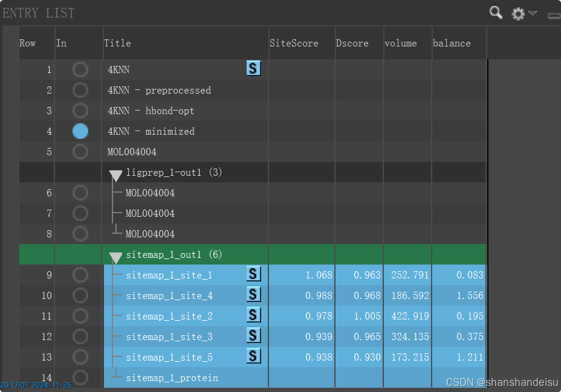Sort by the Title column header

117,43
